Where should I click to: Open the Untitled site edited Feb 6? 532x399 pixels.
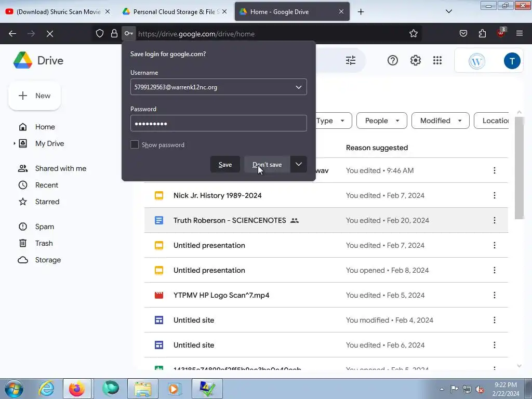click(194, 345)
